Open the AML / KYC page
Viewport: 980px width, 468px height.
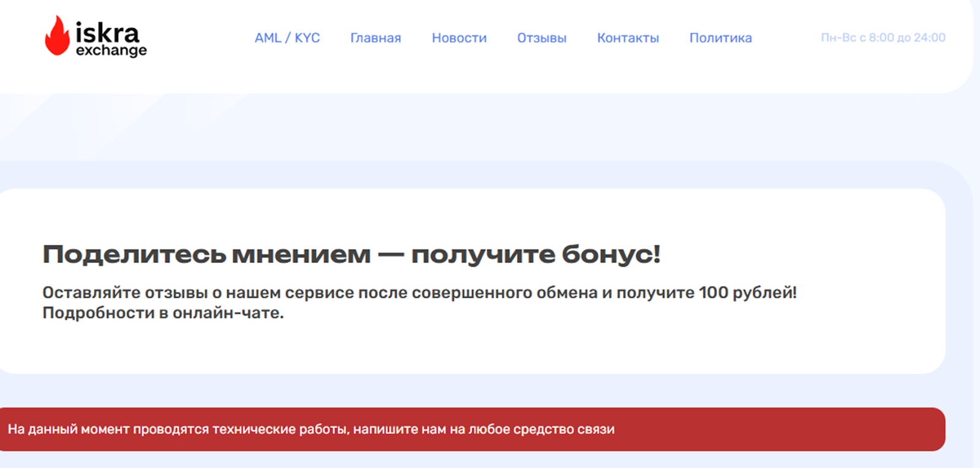click(287, 38)
